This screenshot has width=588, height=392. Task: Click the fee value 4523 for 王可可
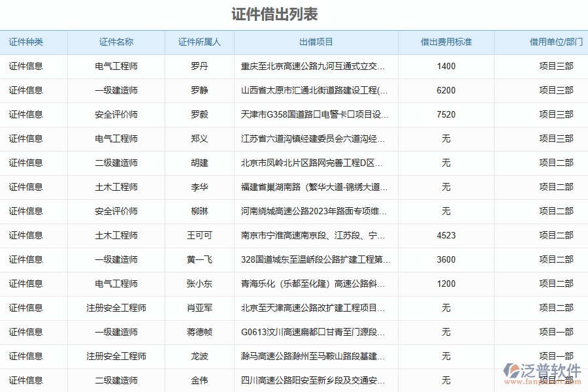(447, 235)
